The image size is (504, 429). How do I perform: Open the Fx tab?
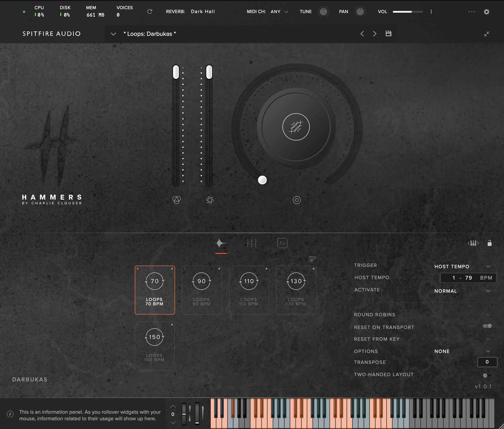[282, 243]
